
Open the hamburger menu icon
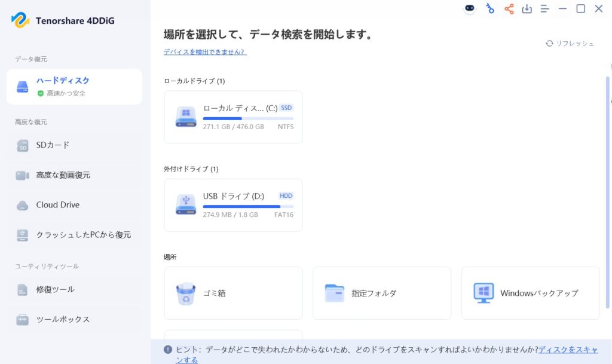pyautogui.click(x=545, y=9)
